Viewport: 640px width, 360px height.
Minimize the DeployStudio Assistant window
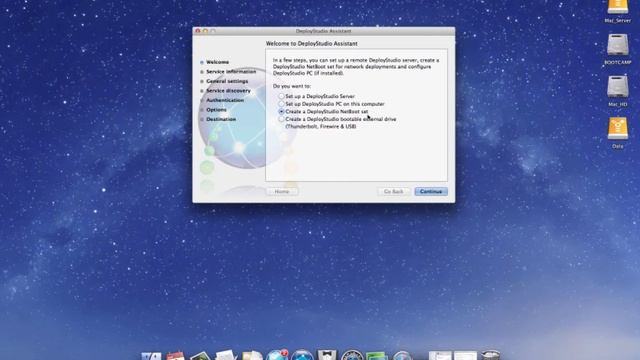pyautogui.click(x=205, y=31)
